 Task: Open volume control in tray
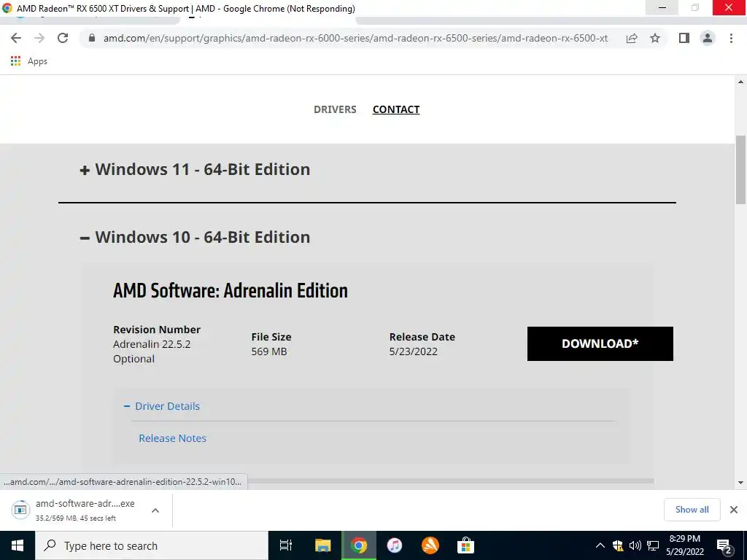click(635, 545)
